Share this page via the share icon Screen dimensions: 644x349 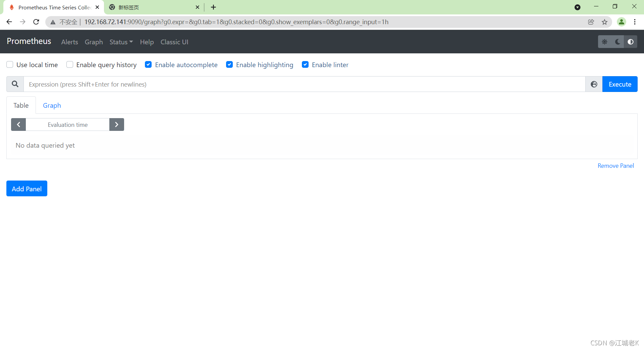pos(591,22)
